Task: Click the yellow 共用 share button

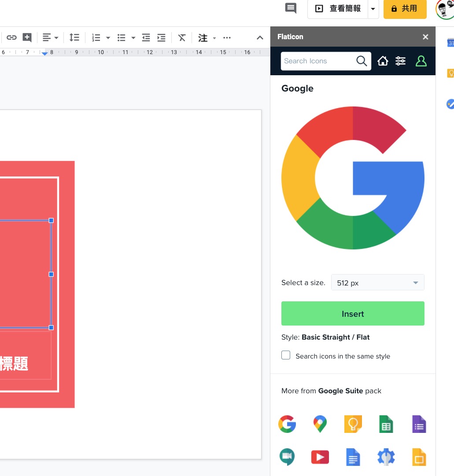Action: [x=405, y=9]
